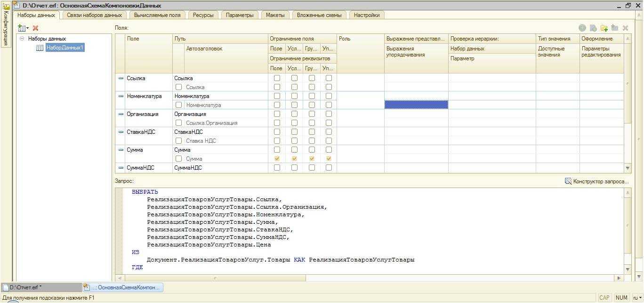Switch to the D:\Отчет.erf window button
Screen dimensions: 644x303
pyautogui.click(x=41, y=287)
